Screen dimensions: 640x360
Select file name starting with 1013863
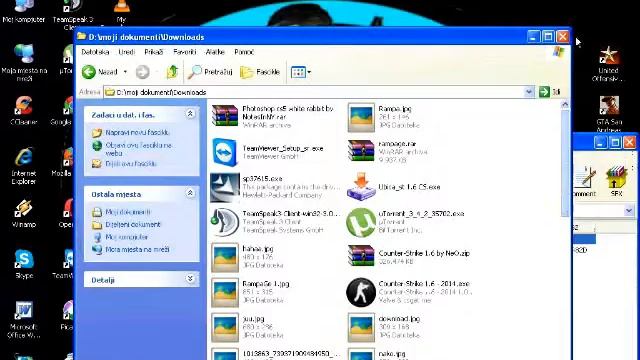pyautogui.click(x=290, y=353)
